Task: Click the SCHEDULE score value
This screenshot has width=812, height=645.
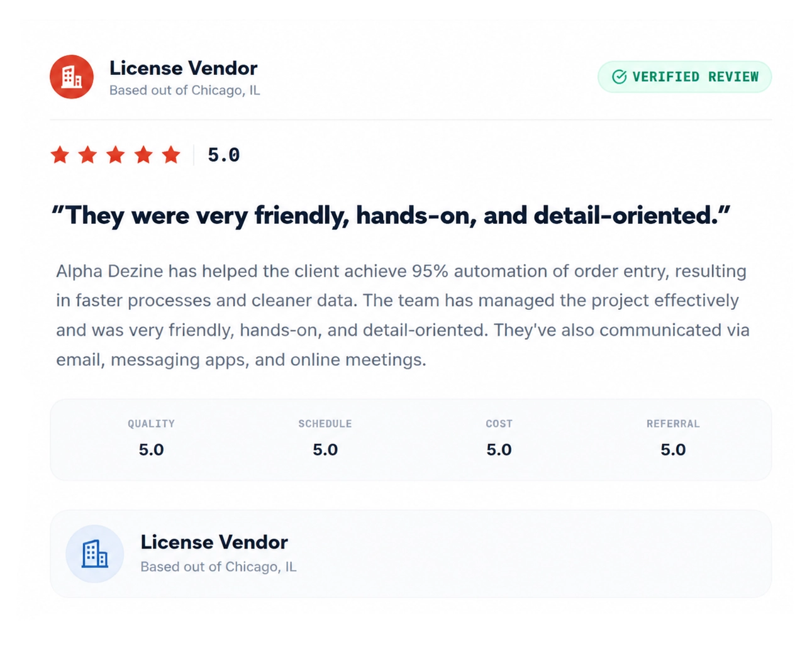Action: point(325,449)
